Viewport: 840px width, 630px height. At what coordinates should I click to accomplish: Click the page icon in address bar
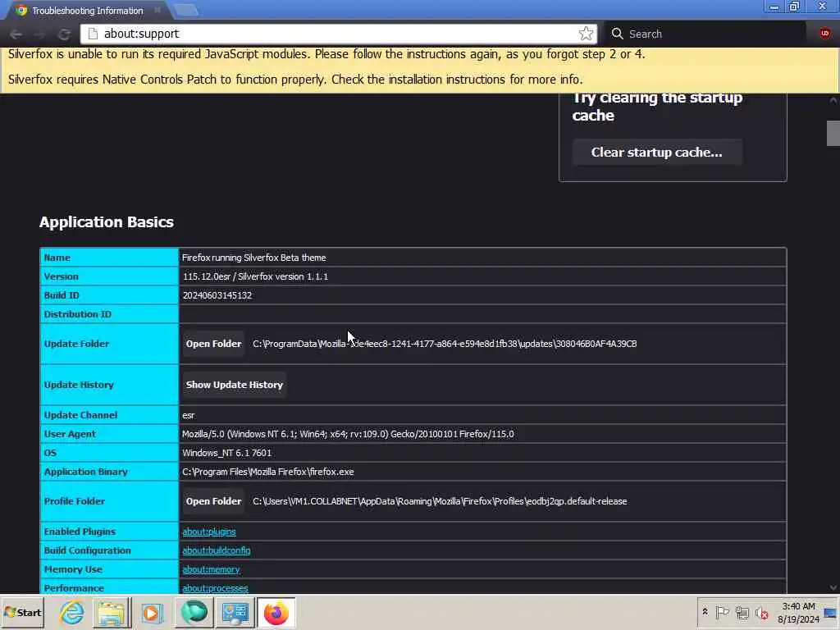(93, 34)
